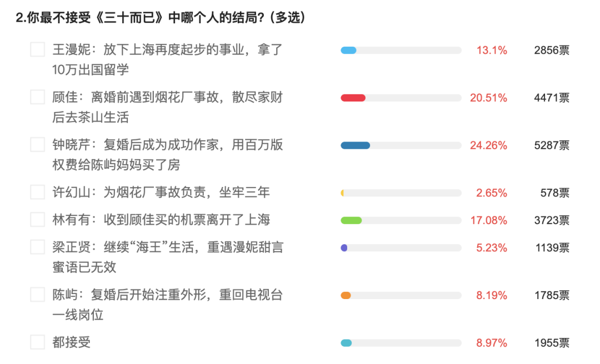
Task: Check the 王漫妮 option checkbox
Action: pos(37,50)
